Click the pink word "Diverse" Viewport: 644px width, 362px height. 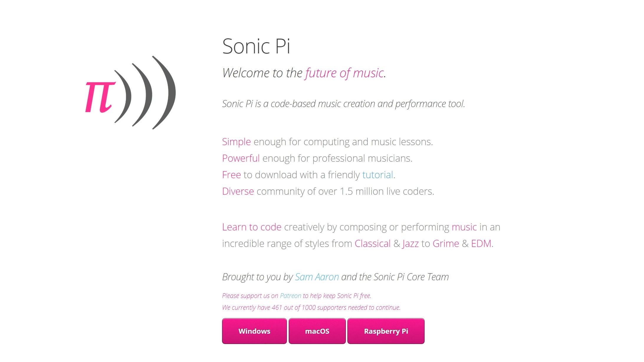[238, 191]
